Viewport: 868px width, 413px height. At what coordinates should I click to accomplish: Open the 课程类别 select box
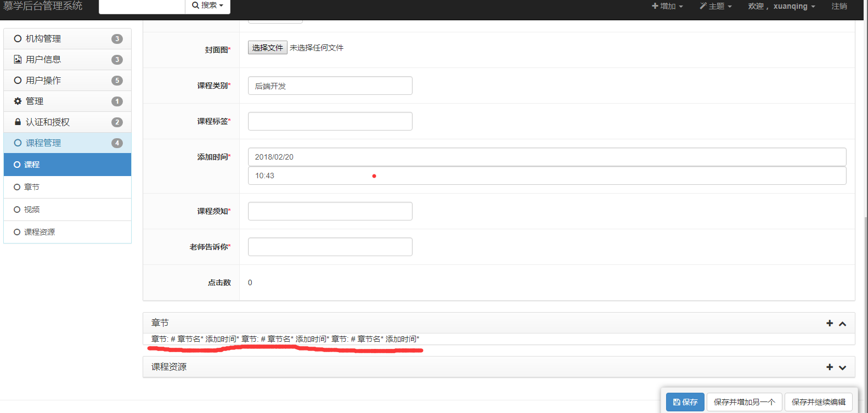330,86
